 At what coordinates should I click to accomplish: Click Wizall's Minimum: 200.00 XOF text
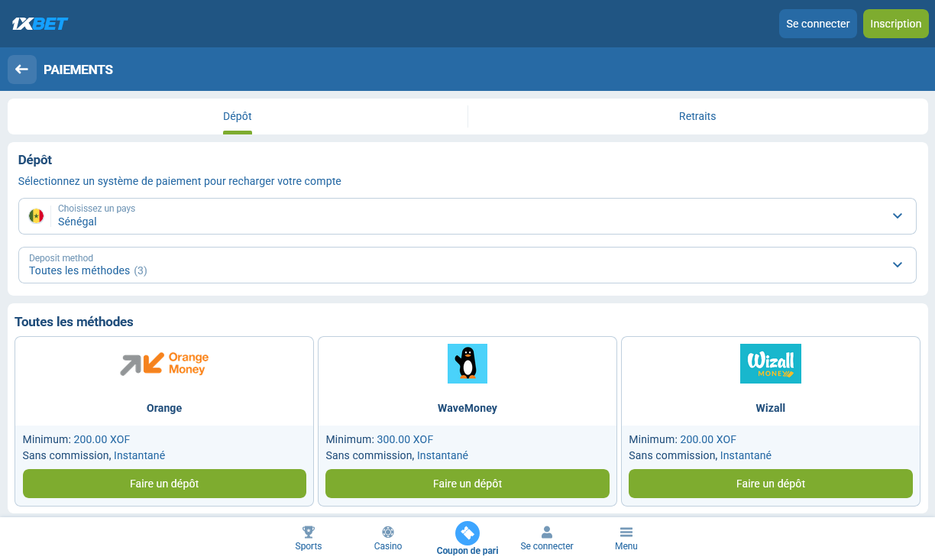click(683, 439)
